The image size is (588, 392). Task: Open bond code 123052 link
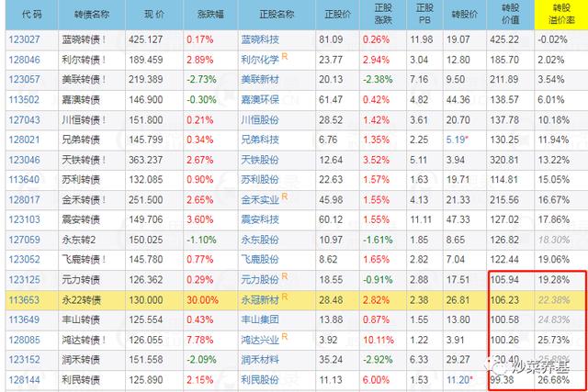pos(25,259)
